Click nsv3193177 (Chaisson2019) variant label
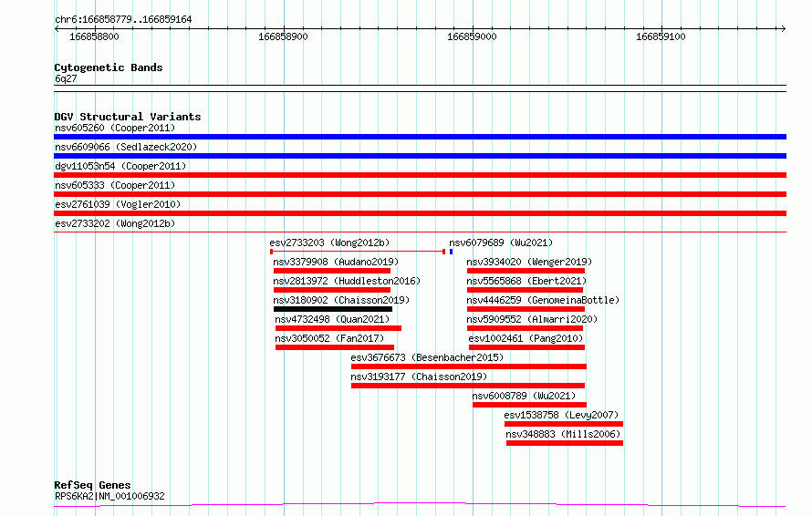This screenshot has width=812, height=516. [x=419, y=377]
